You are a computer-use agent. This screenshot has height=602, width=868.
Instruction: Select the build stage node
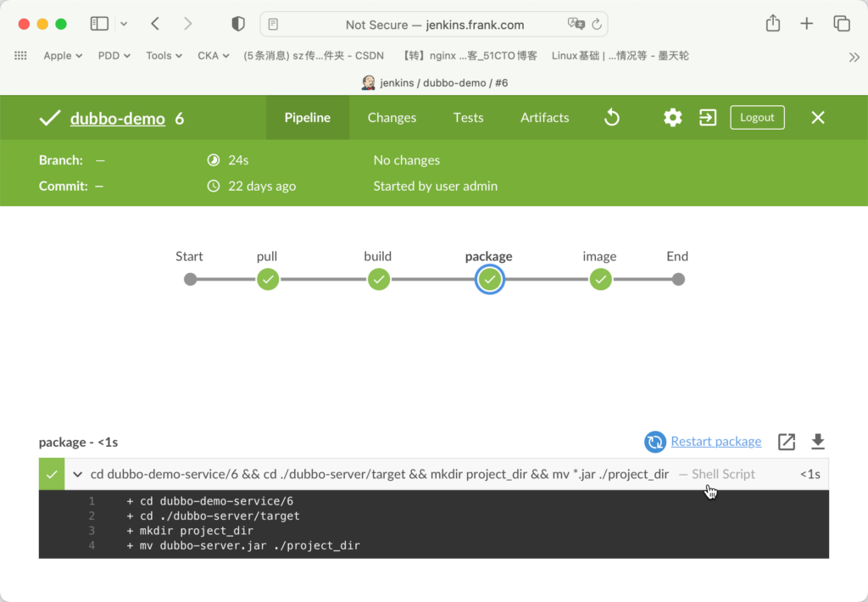pyautogui.click(x=379, y=279)
